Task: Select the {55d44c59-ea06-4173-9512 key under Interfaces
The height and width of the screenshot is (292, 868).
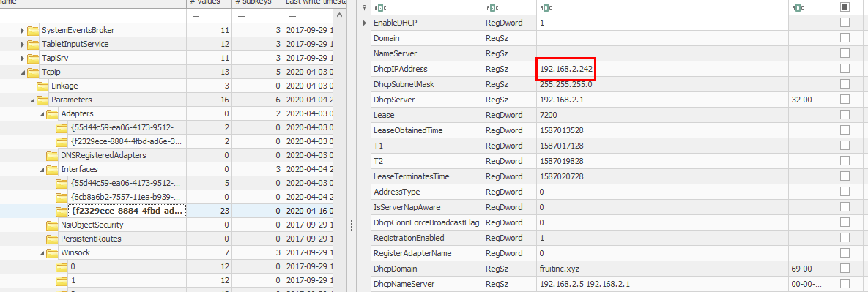Action: click(126, 184)
